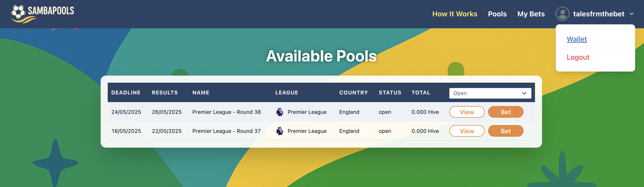Open My Bets from navigation
The width and height of the screenshot is (644, 187).
click(531, 14)
